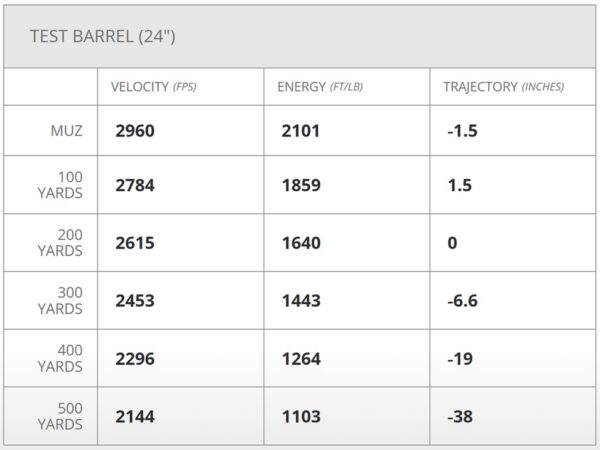Select the -38 trajectory value
Viewport: 600px width, 450px height.
460,417
